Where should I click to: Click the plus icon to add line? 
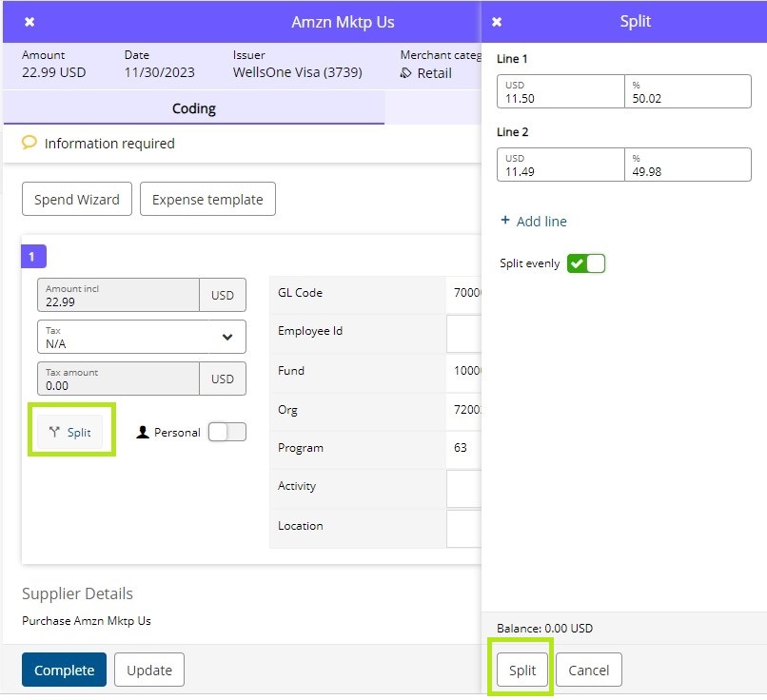point(505,222)
